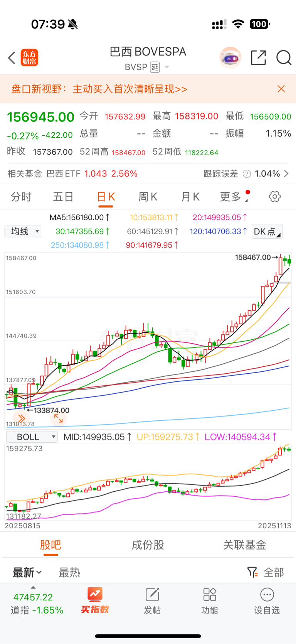Tap the MA 250:134080.98 value
Viewport: 296px width, 644px height.
click(x=80, y=245)
